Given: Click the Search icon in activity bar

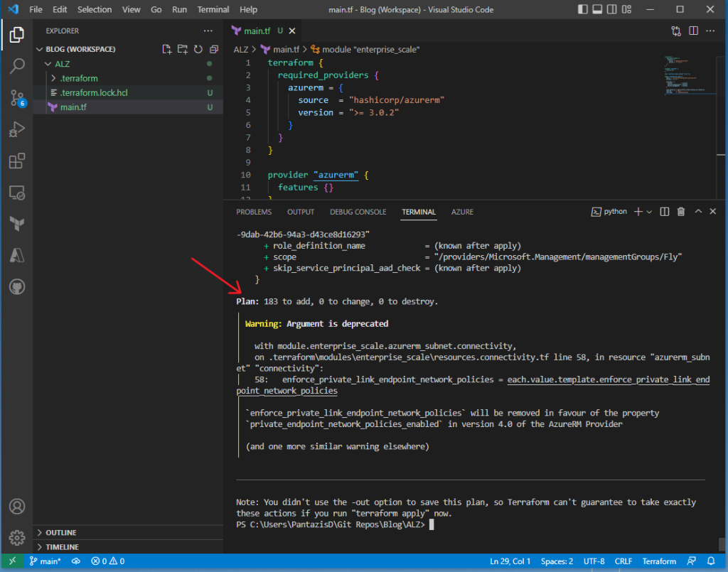Looking at the screenshot, I should pos(17,67).
